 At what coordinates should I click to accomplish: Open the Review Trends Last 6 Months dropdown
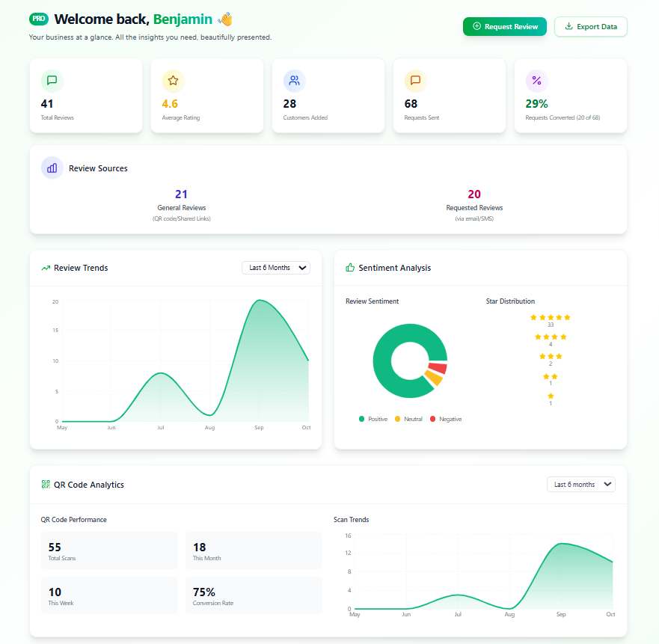275,267
